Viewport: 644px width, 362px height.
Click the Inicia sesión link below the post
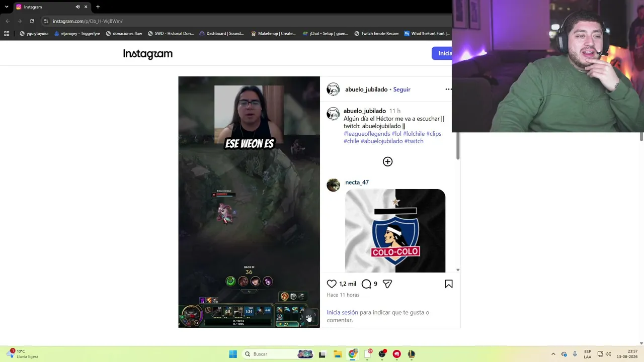point(342,313)
